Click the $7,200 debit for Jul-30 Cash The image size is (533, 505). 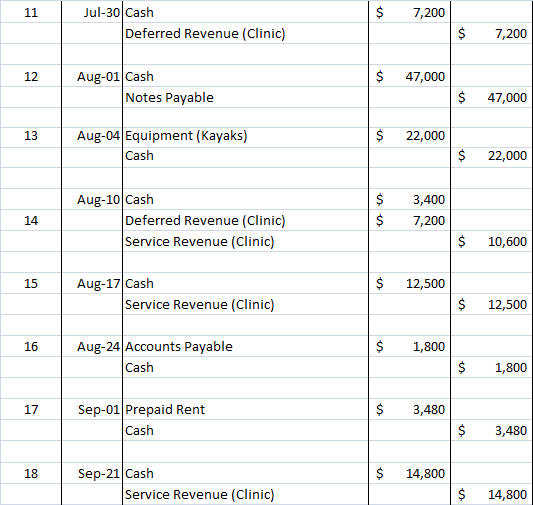(410, 13)
